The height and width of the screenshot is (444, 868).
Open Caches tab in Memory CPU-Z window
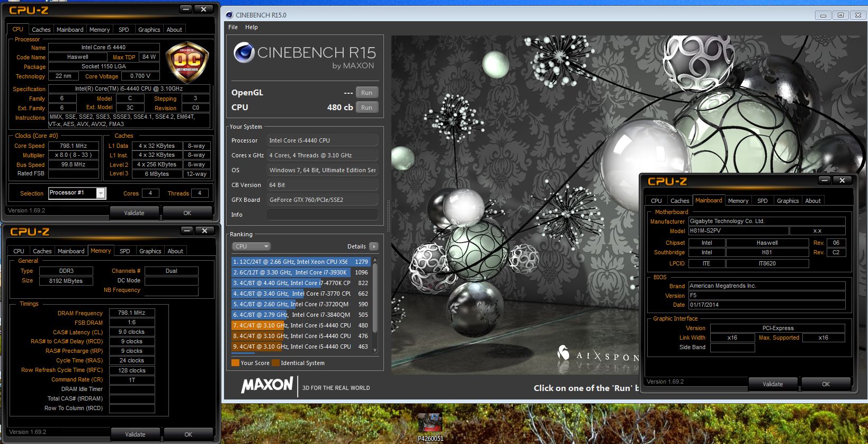42,251
